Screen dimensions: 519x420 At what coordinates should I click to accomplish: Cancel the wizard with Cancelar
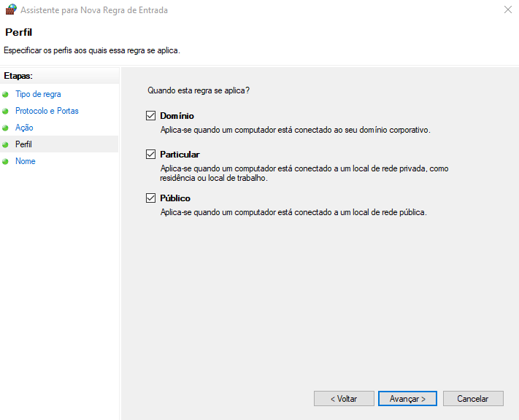point(472,399)
